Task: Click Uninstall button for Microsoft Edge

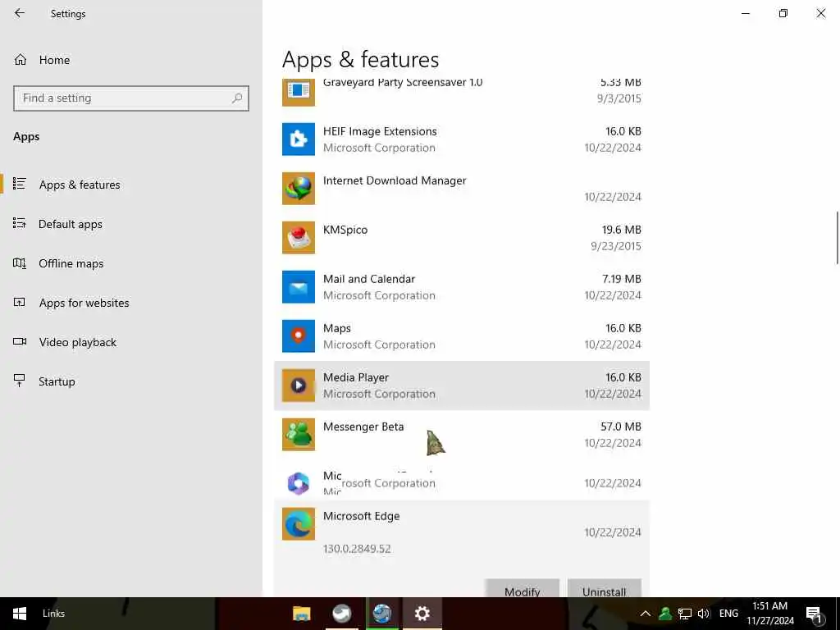Action: pos(605,588)
